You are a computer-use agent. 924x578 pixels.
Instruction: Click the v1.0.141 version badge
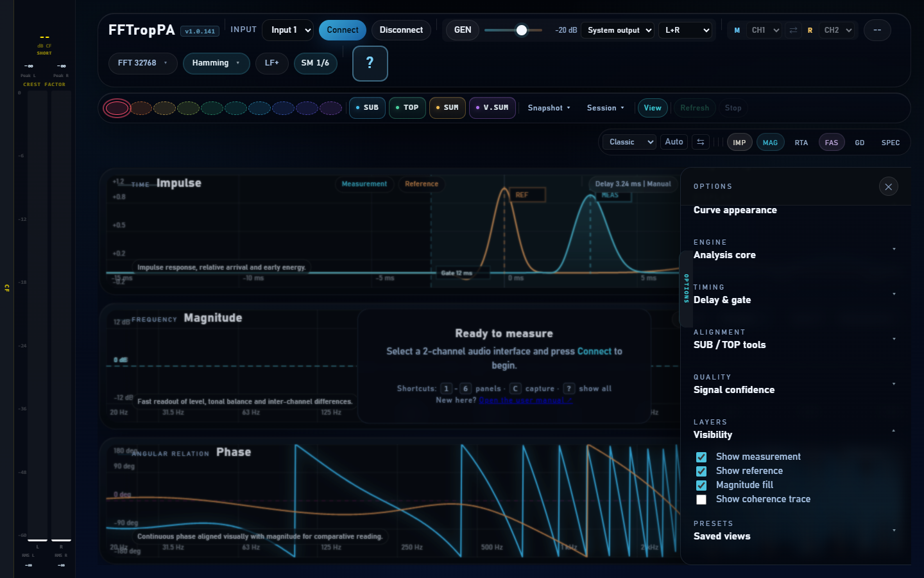pos(200,31)
